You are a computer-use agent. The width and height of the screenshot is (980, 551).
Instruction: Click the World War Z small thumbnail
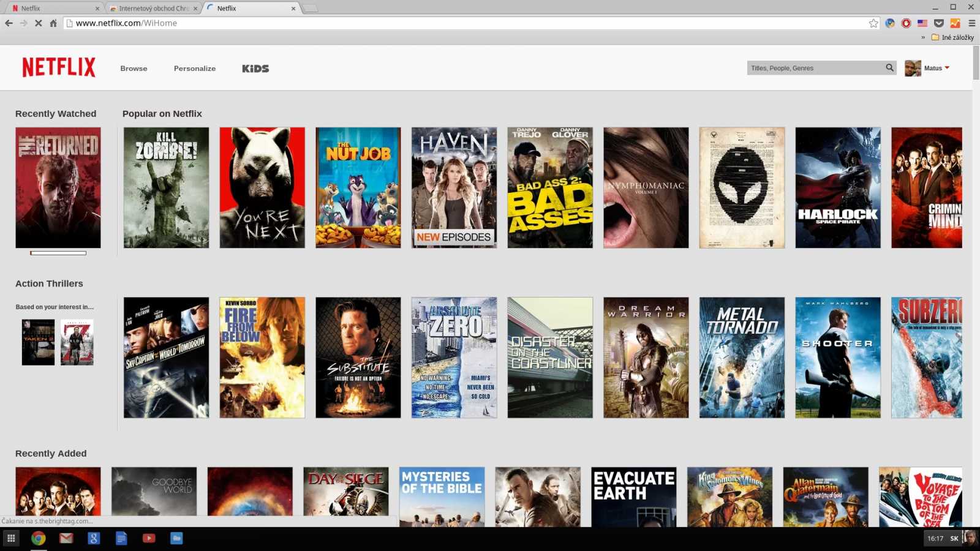click(x=77, y=342)
